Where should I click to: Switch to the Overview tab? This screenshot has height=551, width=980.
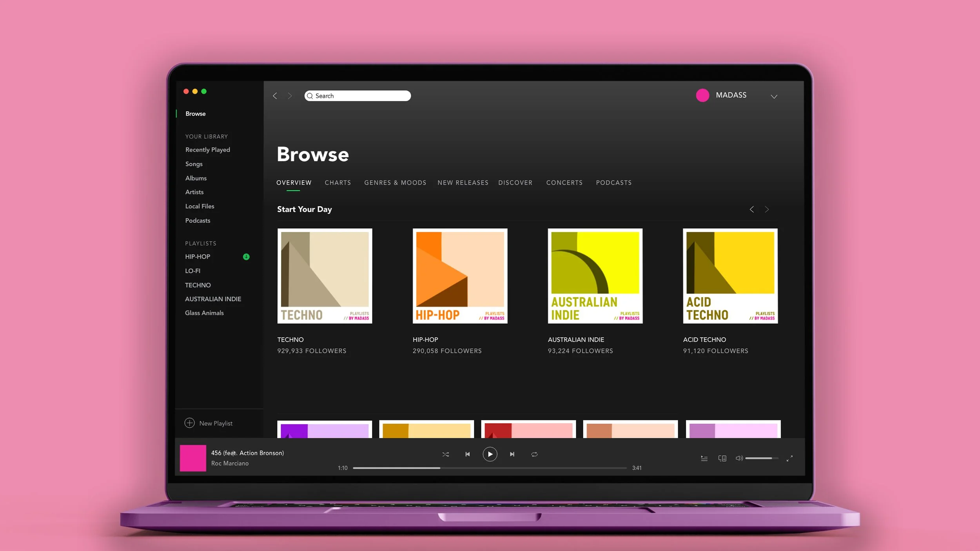tap(294, 183)
